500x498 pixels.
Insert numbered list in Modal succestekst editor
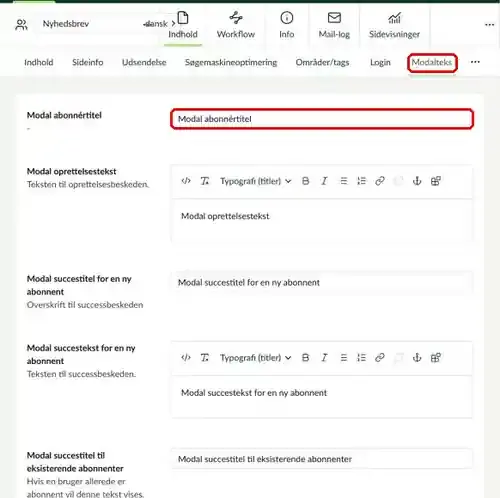coord(361,358)
